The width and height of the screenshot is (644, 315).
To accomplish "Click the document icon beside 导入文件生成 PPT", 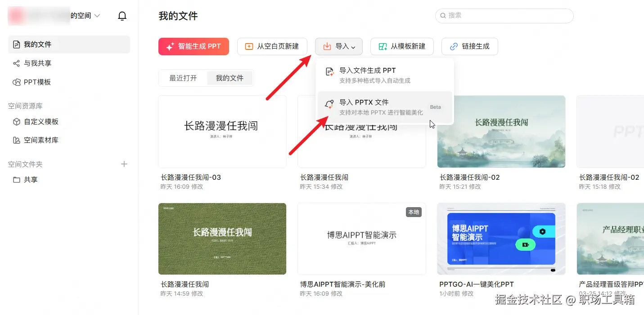I will point(329,72).
